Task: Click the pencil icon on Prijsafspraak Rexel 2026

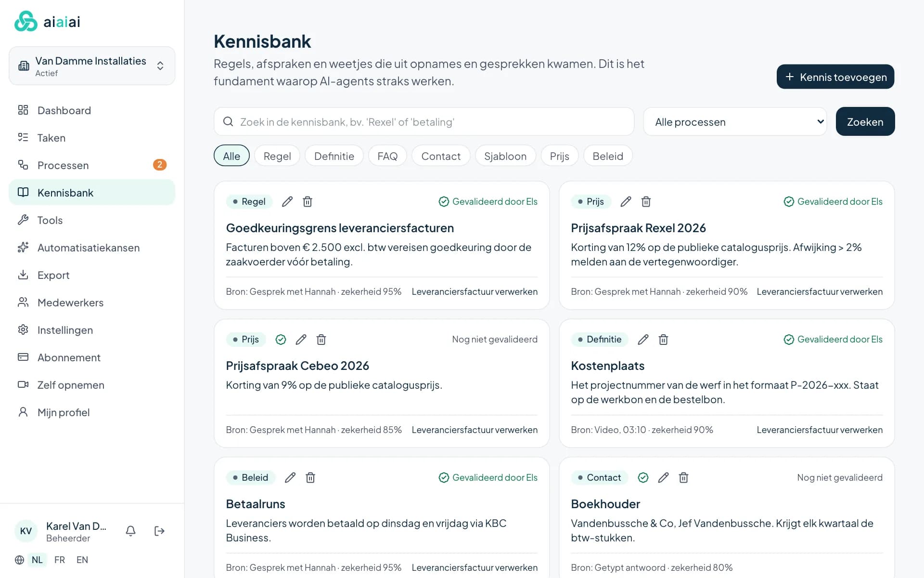Action: pyautogui.click(x=626, y=202)
